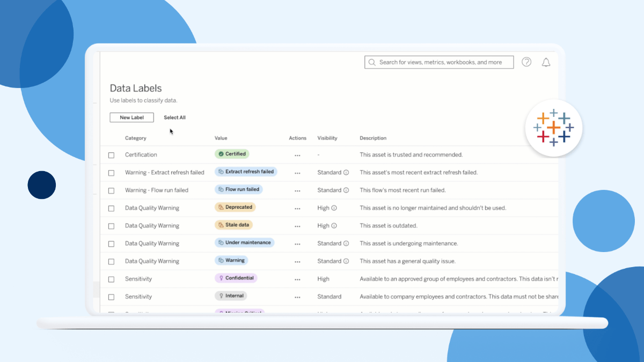Click the Visibility column header

327,138
